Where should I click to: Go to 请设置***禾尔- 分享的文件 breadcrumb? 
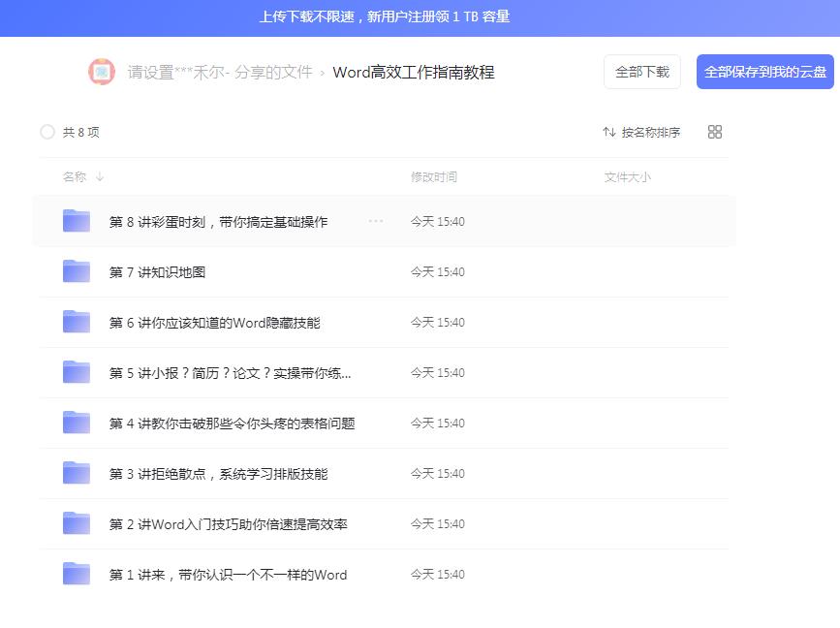click(220, 72)
